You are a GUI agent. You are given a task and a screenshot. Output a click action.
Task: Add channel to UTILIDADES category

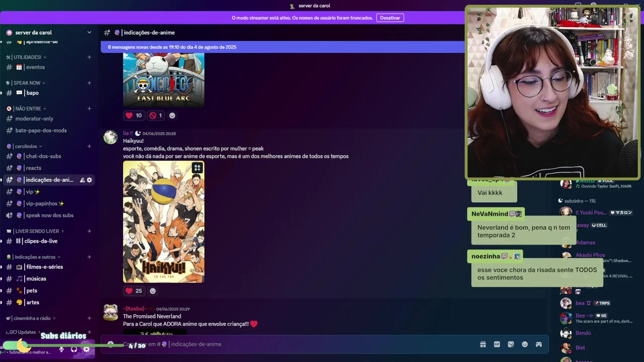pos(89,57)
